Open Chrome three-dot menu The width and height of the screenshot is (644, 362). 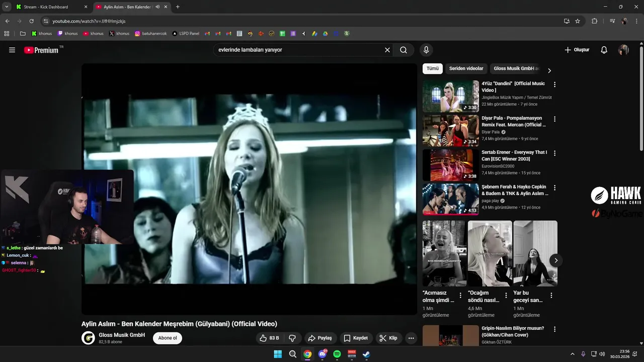pos(636,21)
